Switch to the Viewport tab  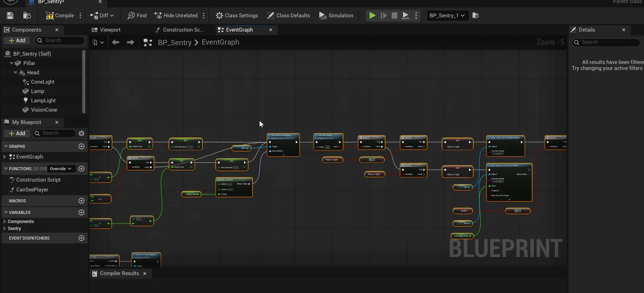[x=106, y=30]
